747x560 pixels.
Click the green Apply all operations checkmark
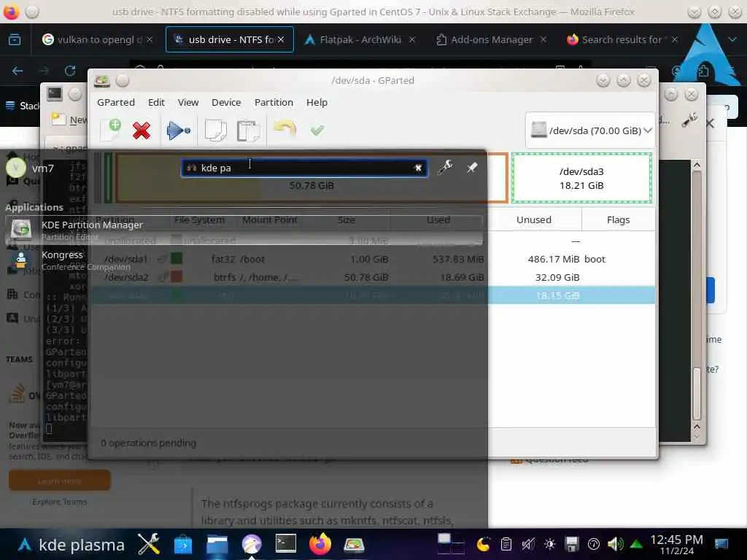tap(317, 130)
